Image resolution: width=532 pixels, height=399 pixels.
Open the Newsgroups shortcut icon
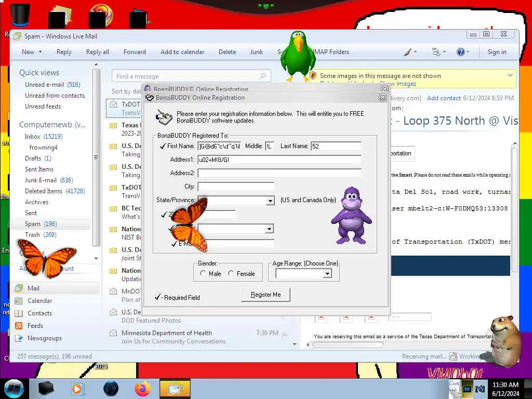(x=19, y=338)
